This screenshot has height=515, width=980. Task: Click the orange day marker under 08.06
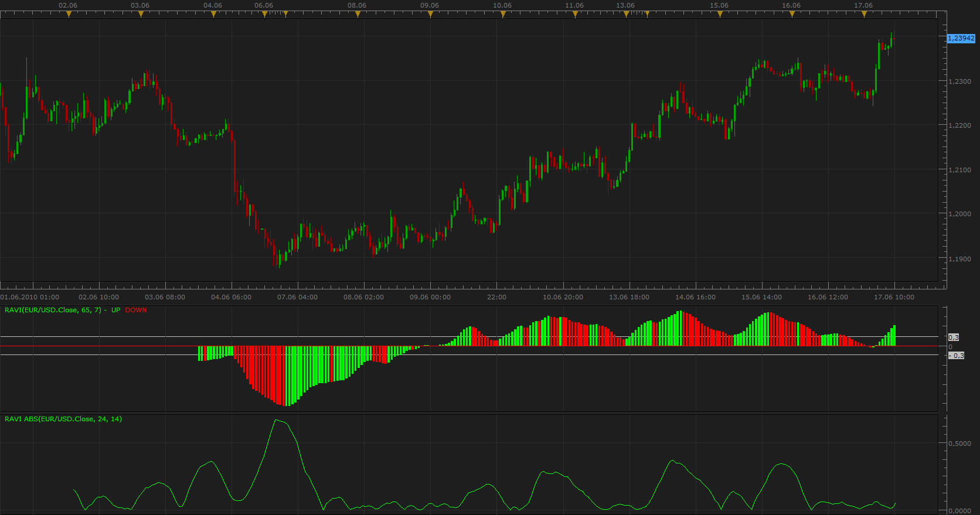coord(358,14)
